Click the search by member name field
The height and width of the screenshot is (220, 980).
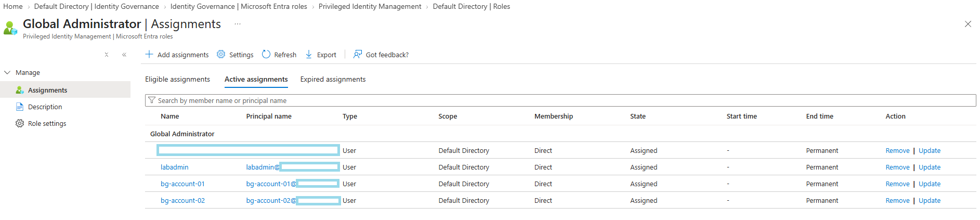pos(560,100)
